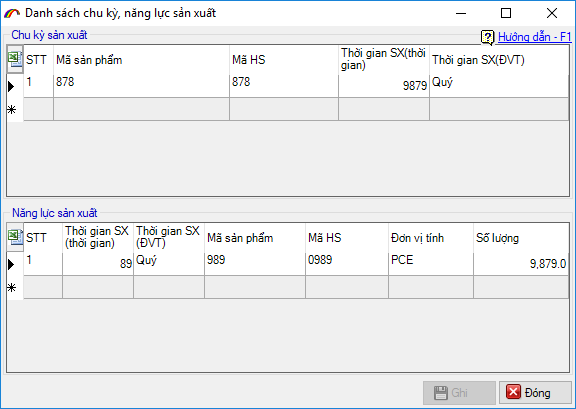The height and width of the screenshot is (409, 576).
Task: Click the Mã HS column header in top grid
Action: [x=284, y=60]
